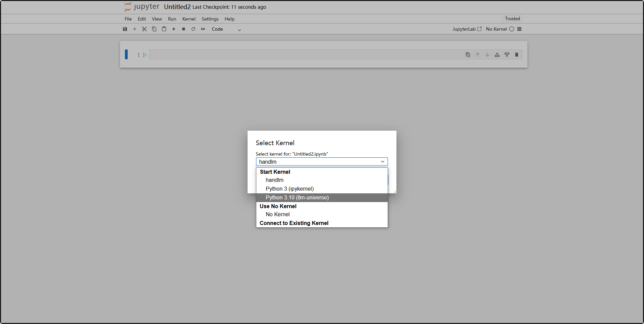
Task: Restart and run all cells with fast-forward icon
Action: (203, 29)
